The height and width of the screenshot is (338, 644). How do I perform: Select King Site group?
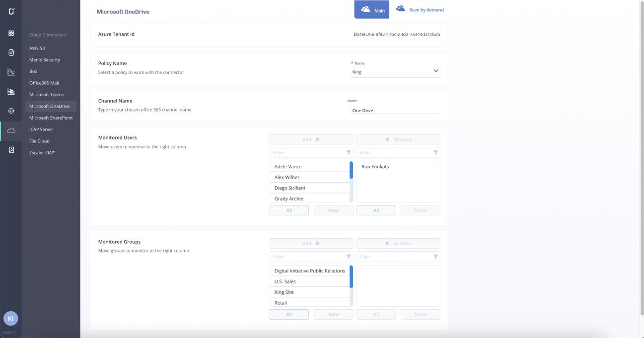pos(309,292)
